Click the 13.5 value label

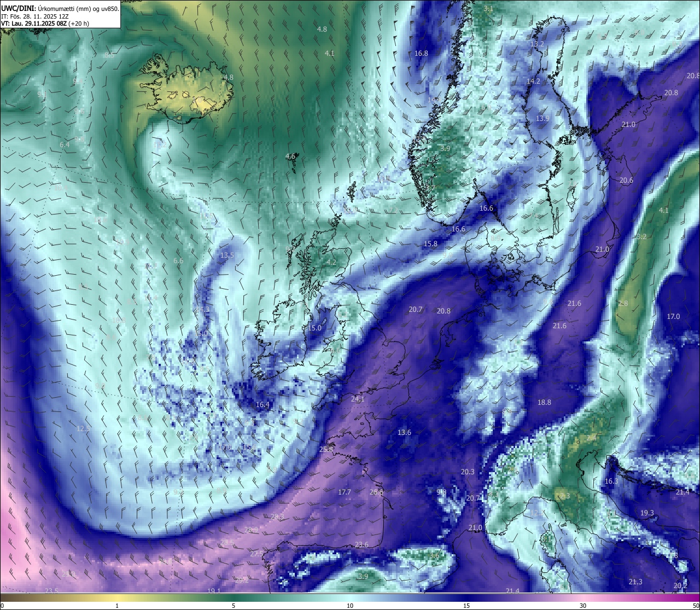227,255
